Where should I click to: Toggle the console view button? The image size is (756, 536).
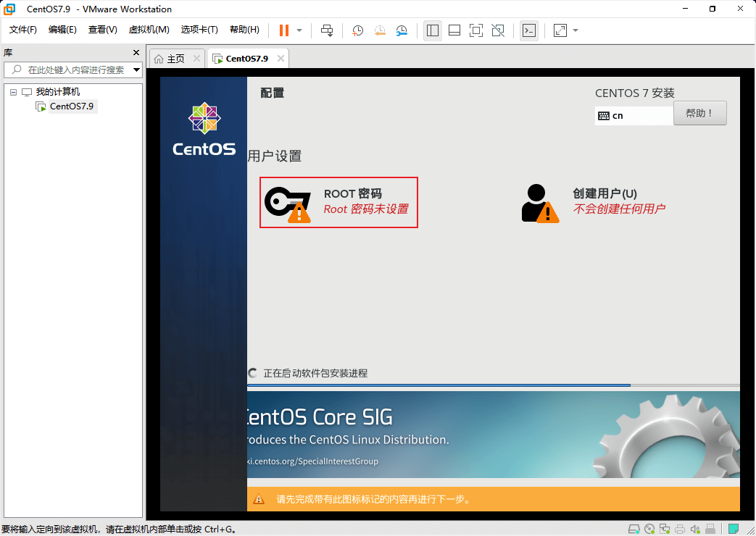tap(529, 30)
